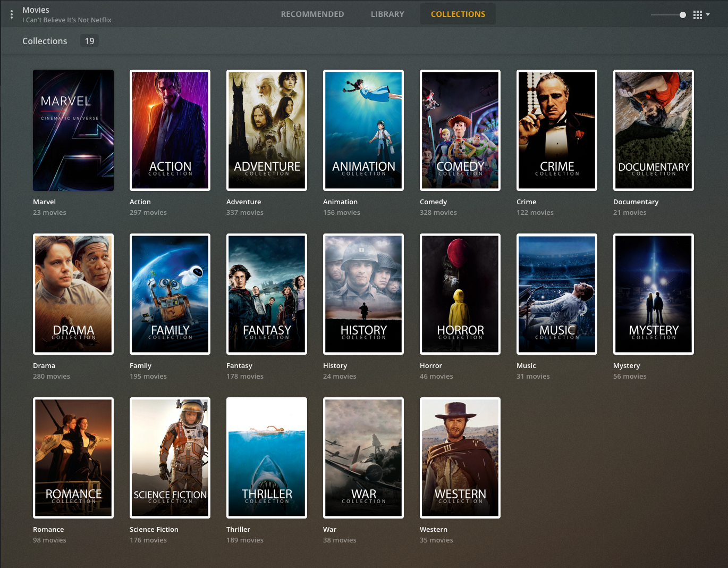Click the Music title link
Screen dimensions: 728x568
[526, 366]
